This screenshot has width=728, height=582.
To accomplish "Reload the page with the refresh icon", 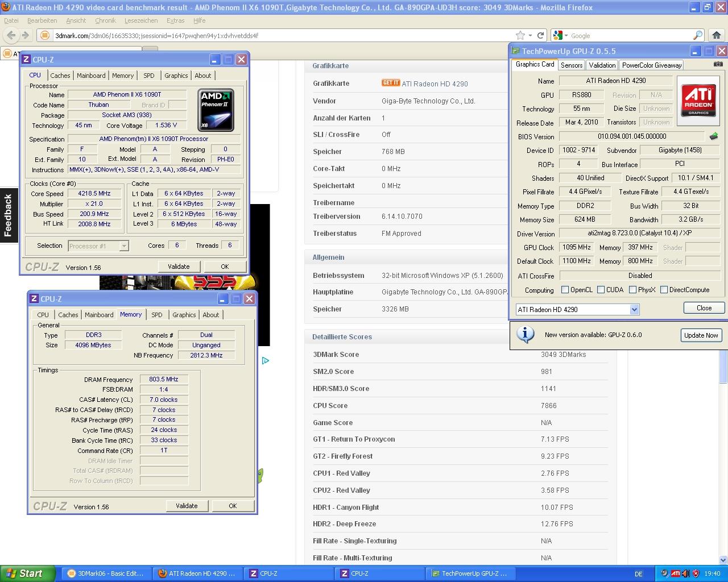I will 541,35.
